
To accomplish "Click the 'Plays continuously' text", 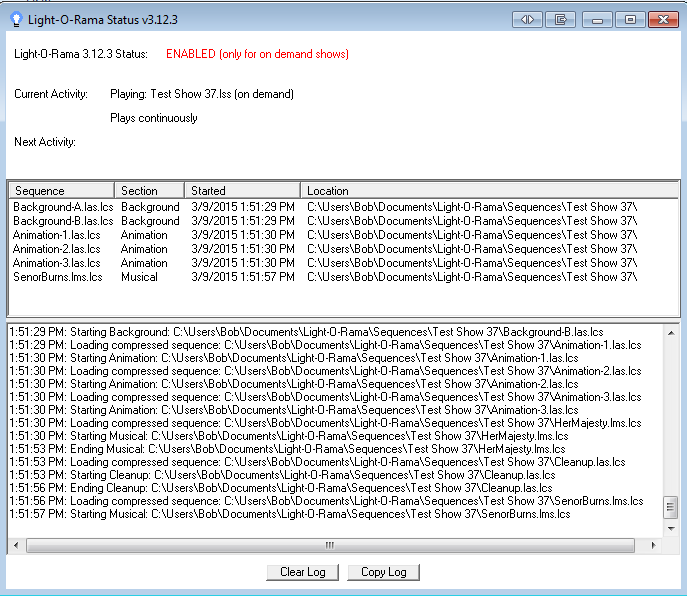I will pos(154,118).
